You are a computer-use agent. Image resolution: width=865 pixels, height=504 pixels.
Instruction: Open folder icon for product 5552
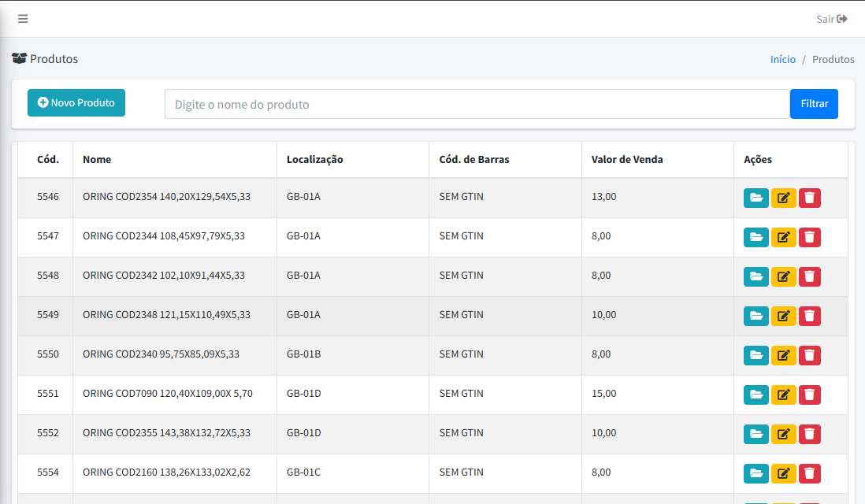point(755,434)
